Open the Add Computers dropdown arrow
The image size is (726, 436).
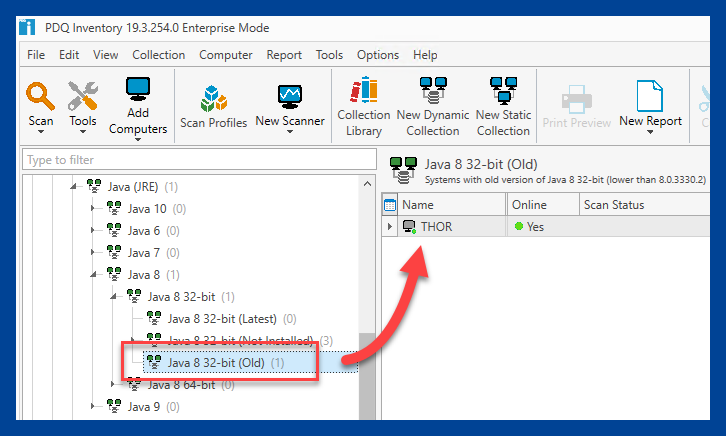138,139
